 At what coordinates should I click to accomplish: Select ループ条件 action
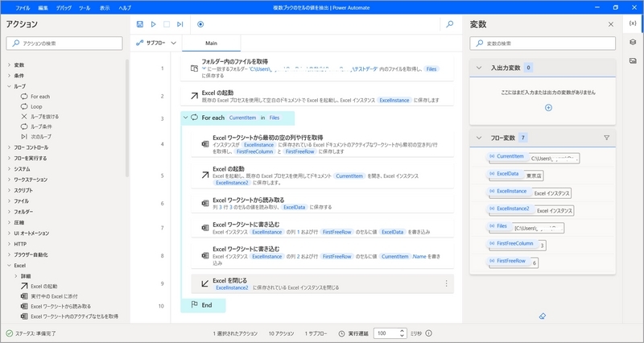click(x=36, y=126)
